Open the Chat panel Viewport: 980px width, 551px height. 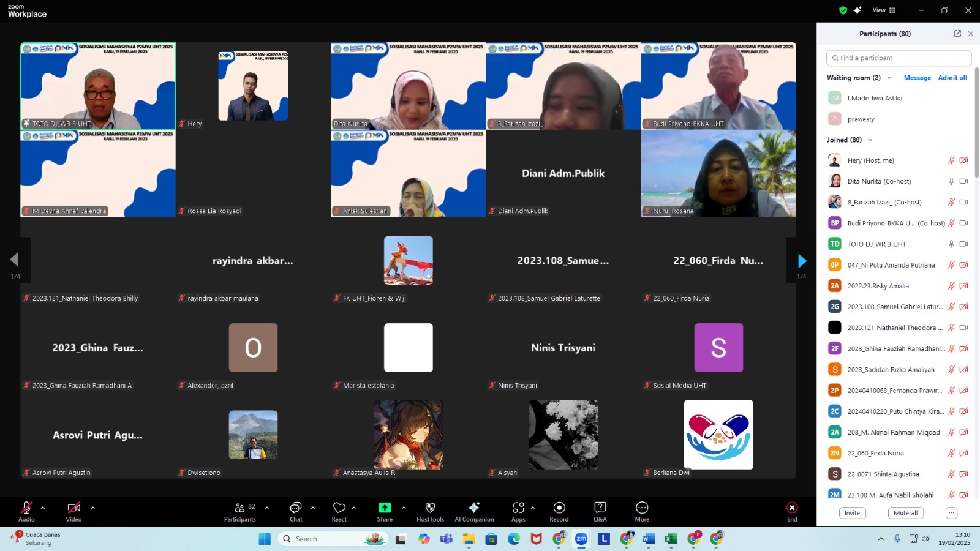[x=296, y=511]
